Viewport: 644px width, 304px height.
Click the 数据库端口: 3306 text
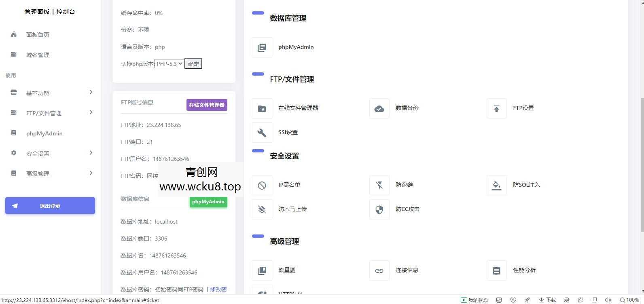click(x=144, y=239)
